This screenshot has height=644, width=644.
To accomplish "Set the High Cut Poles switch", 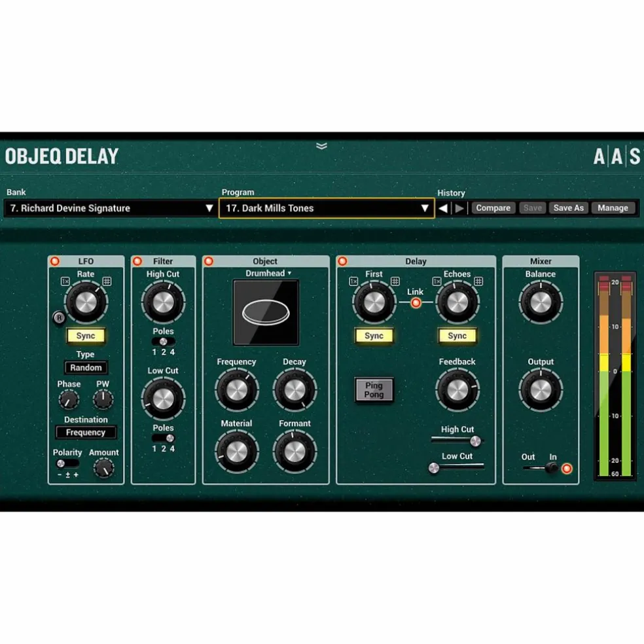I will tap(163, 342).
